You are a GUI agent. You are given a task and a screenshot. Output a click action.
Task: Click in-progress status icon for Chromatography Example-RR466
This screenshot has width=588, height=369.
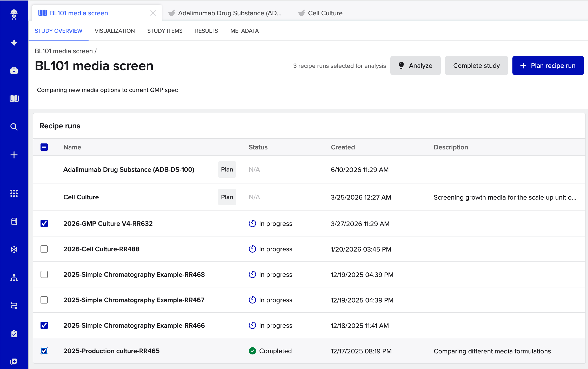[x=252, y=325]
